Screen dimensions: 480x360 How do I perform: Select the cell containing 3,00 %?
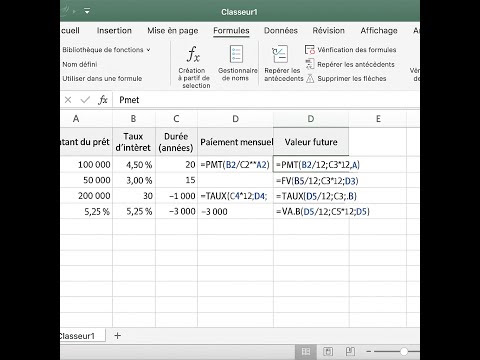(x=134, y=180)
